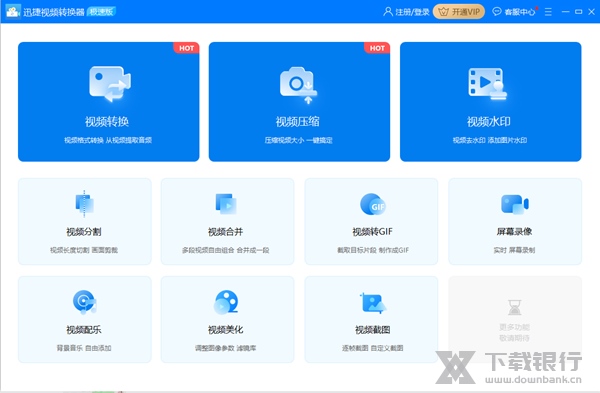
Task: Click the 迅捷视频转换器 title text
Action: coord(54,12)
